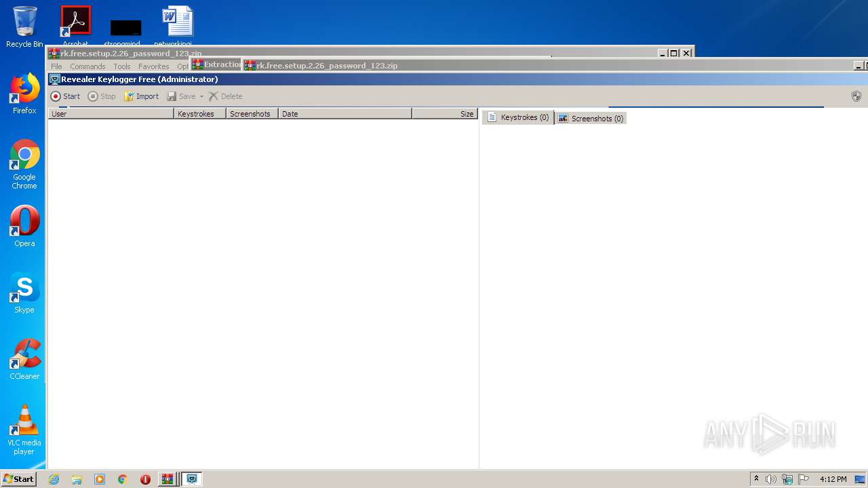Click the Revealer Keylogger title bar icon
The image size is (868, 488).
[55, 79]
